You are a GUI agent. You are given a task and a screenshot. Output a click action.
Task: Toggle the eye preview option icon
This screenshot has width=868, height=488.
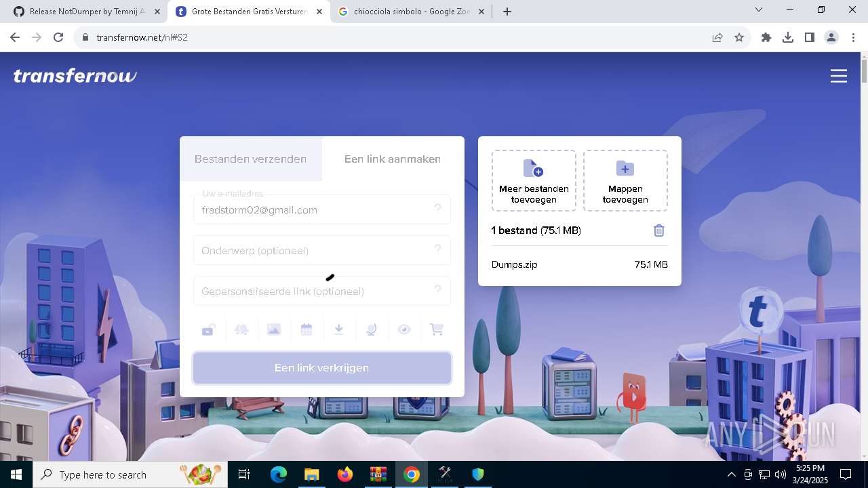click(x=404, y=329)
